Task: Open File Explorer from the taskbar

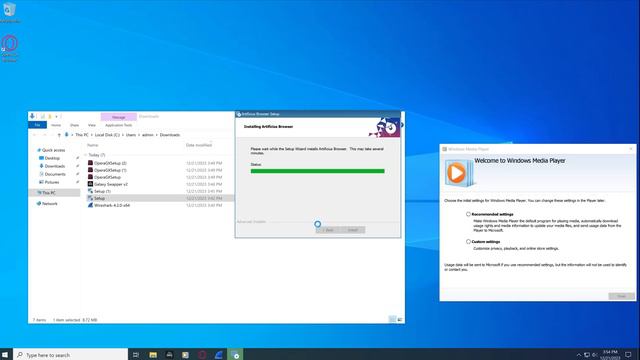Action: coord(153,355)
